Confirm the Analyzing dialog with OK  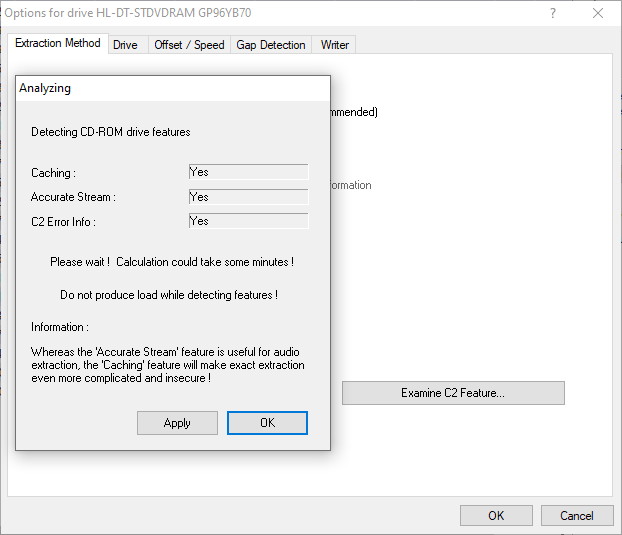(267, 423)
